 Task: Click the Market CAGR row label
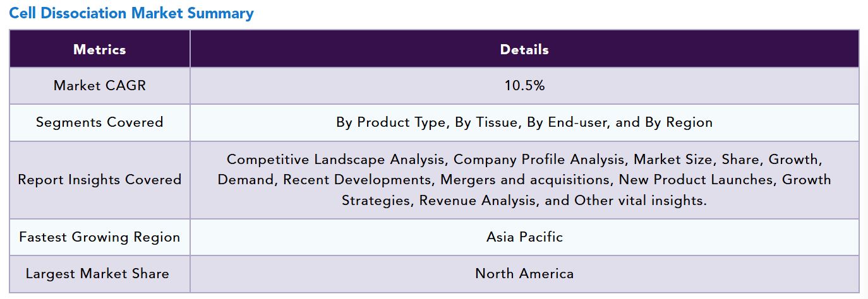click(x=100, y=86)
